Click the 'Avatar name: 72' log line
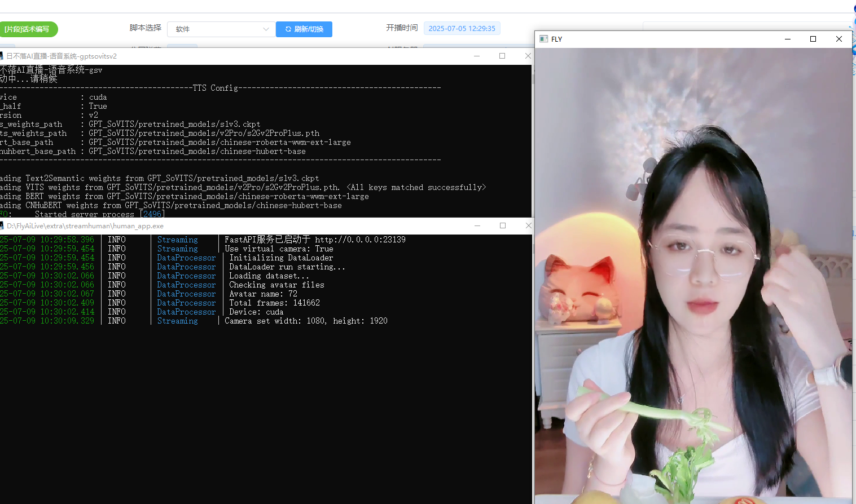This screenshot has height=504, width=856. coord(263,294)
